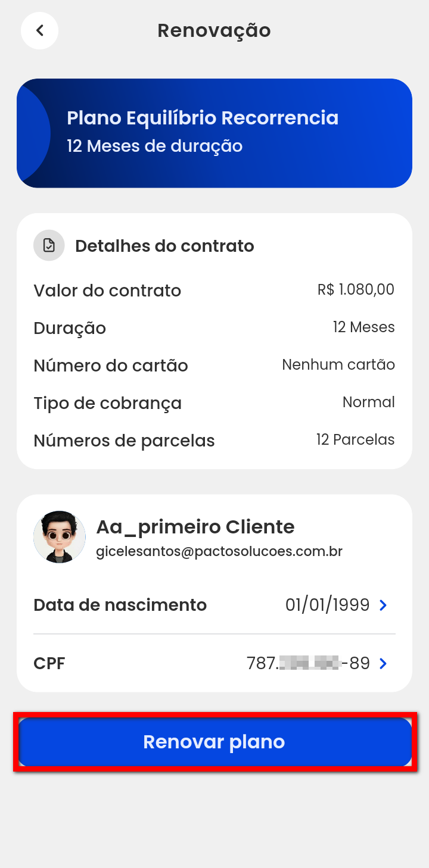Image resolution: width=429 pixels, height=868 pixels.
Task: Tap the Aa_primeiro Cliente name
Action: coord(195,527)
